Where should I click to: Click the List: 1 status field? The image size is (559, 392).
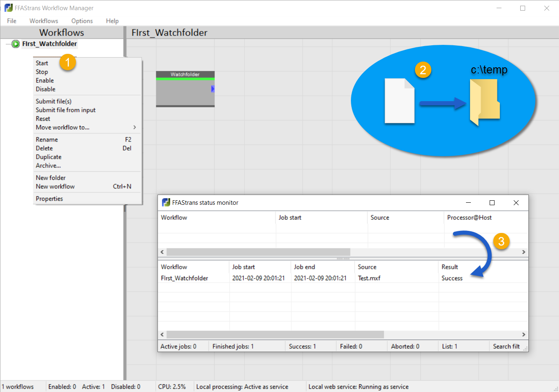[464, 346]
